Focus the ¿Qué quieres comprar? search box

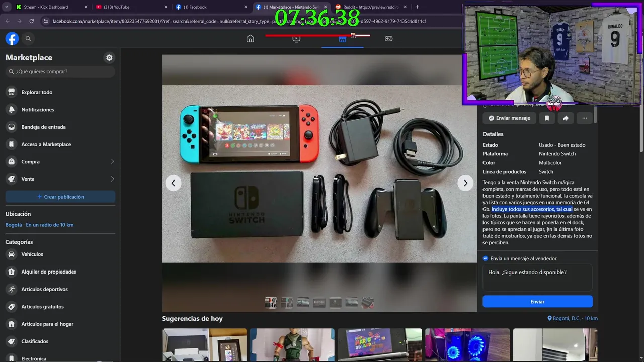[x=60, y=72]
